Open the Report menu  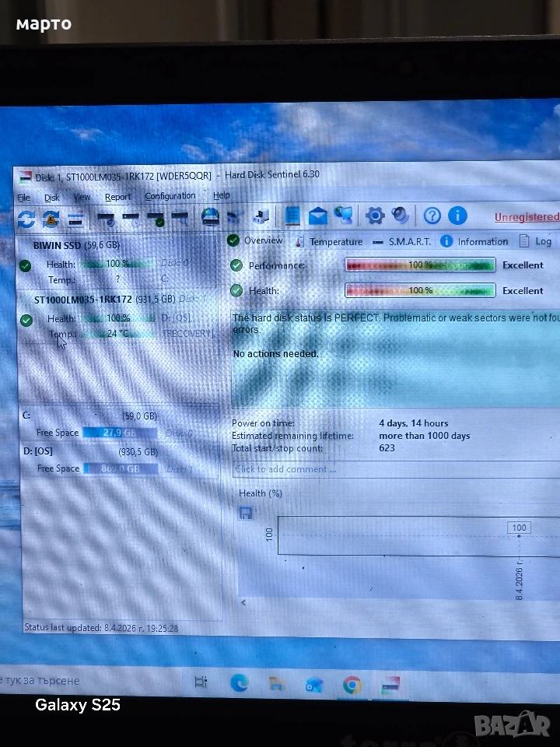[117, 197]
